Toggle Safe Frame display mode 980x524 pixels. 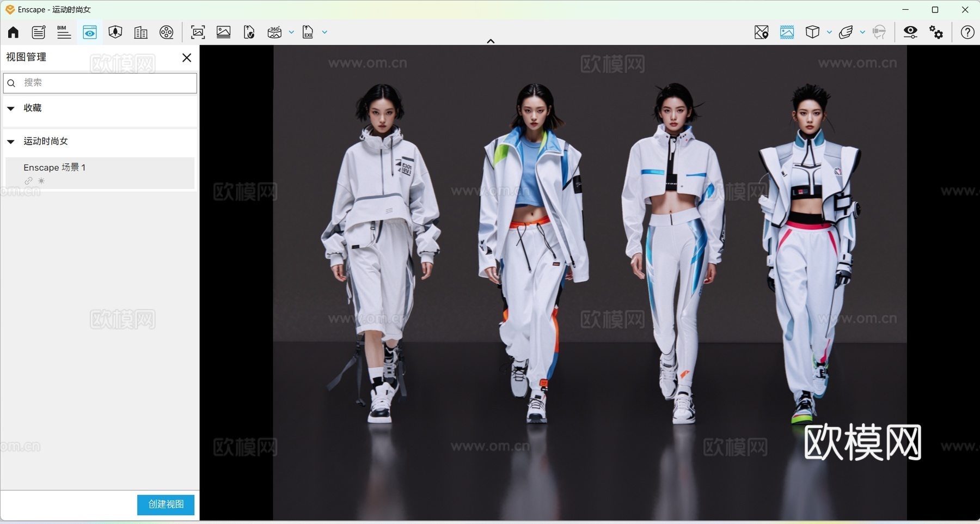pyautogui.click(x=787, y=32)
